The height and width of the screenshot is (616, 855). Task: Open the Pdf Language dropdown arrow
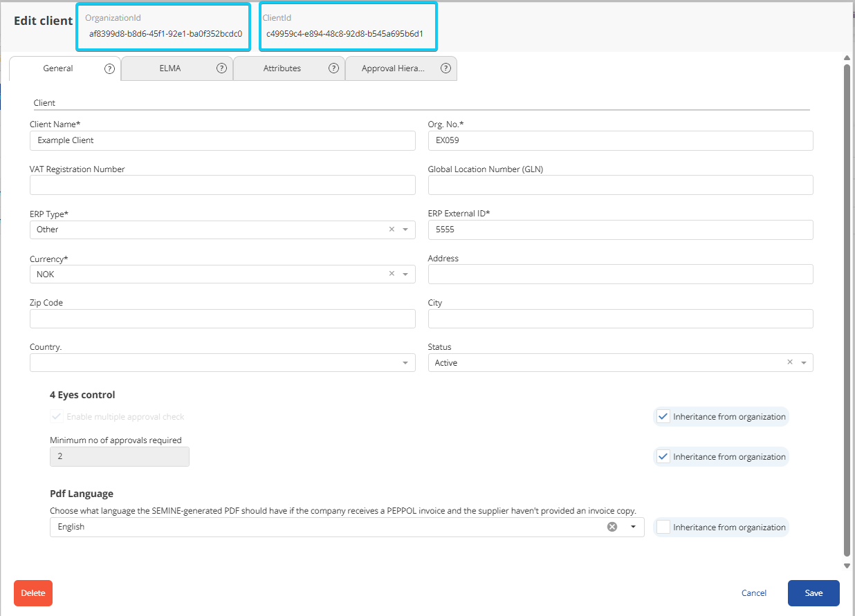pos(633,527)
